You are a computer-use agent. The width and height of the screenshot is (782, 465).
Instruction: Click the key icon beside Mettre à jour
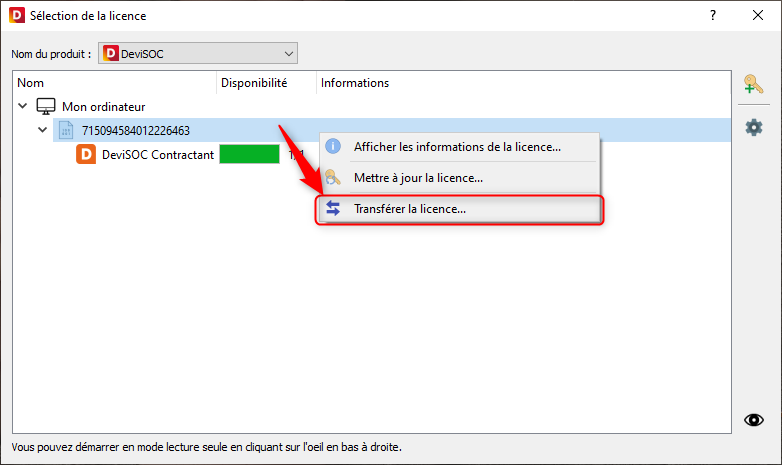(333, 177)
